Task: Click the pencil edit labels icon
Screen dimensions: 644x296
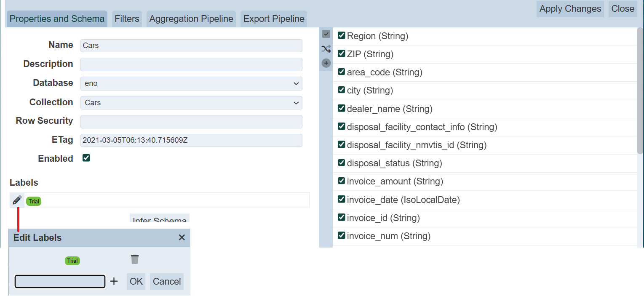Action: (x=17, y=200)
